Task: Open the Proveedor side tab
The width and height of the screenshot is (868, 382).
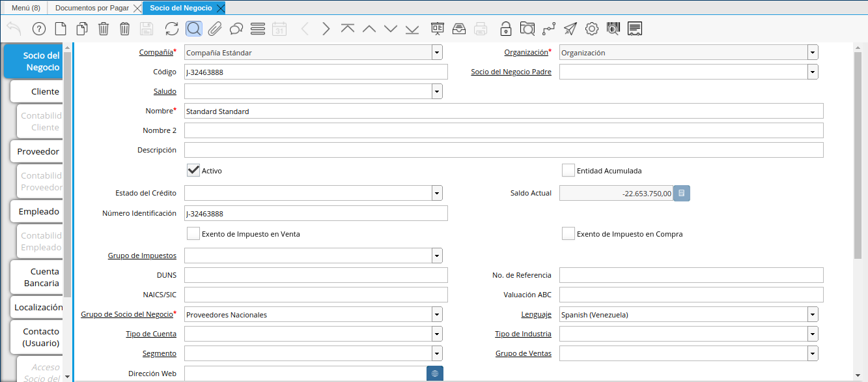Action: click(x=38, y=151)
